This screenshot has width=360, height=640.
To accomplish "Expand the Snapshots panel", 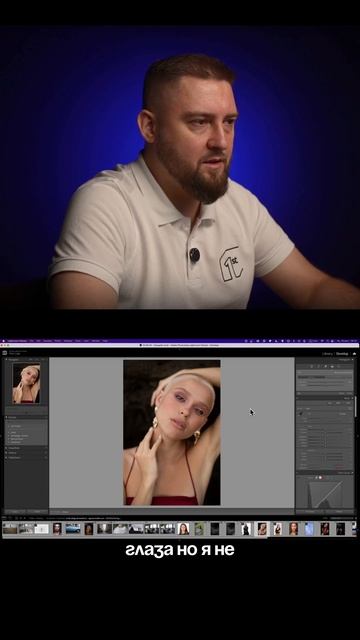I will coord(6,448).
